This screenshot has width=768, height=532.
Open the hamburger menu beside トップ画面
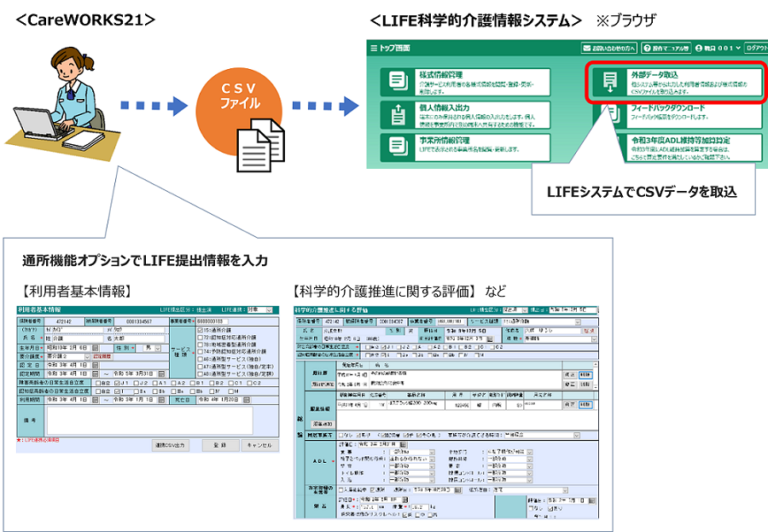[x=374, y=48]
